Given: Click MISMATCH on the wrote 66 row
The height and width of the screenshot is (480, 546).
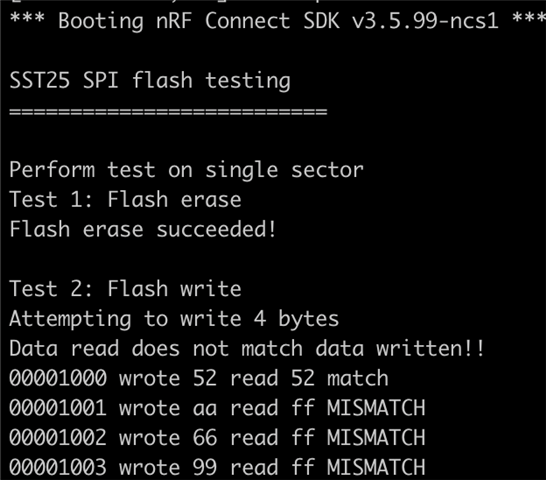Looking at the screenshot, I should [x=376, y=438].
